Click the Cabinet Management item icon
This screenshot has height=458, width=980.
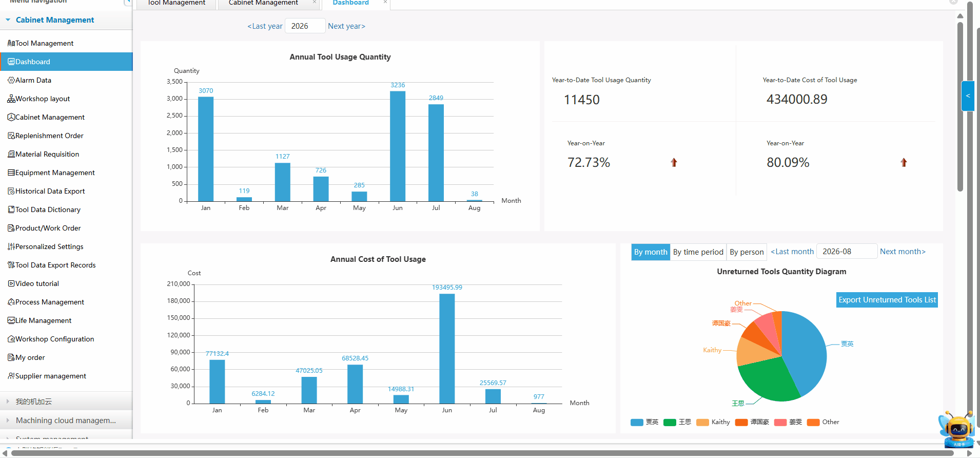(11, 117)
